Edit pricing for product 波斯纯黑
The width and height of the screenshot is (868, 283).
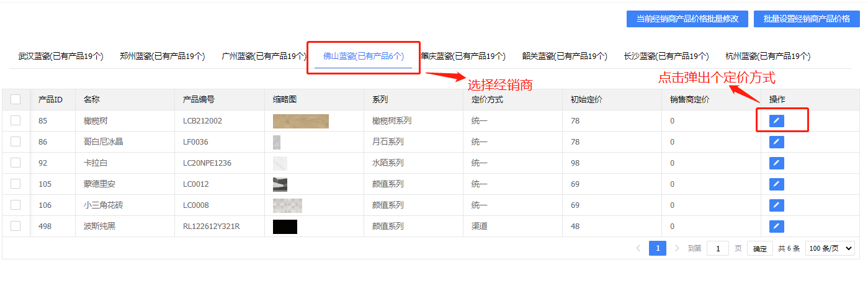[x=776, y=227]
